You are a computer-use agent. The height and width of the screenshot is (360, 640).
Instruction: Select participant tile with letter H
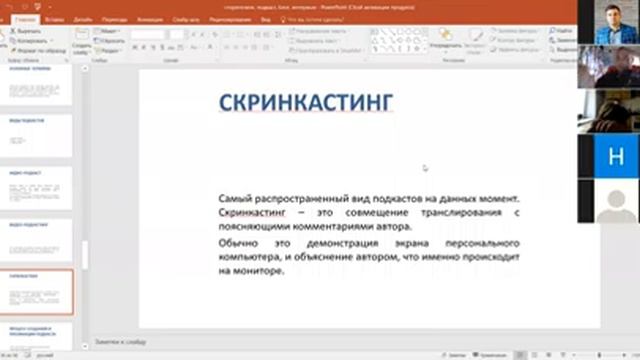616,156
